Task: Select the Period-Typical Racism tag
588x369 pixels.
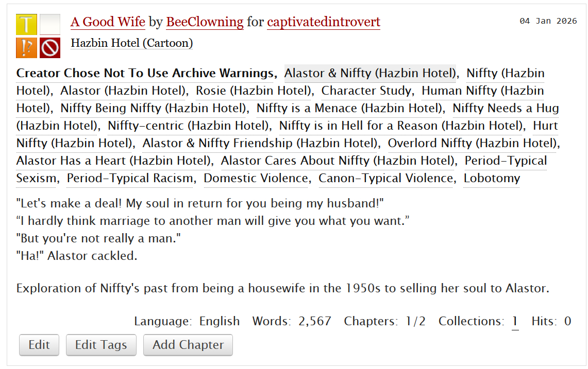Action: point(131,178)
